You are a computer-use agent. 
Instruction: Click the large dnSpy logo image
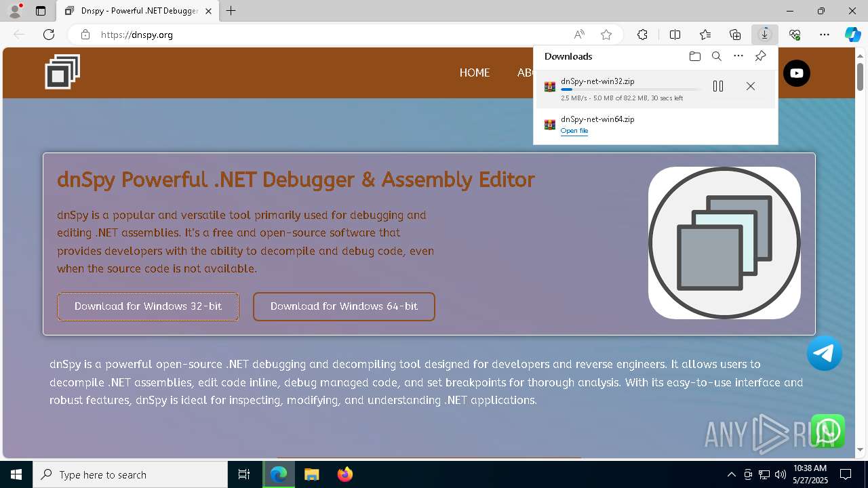click(724, 243)
